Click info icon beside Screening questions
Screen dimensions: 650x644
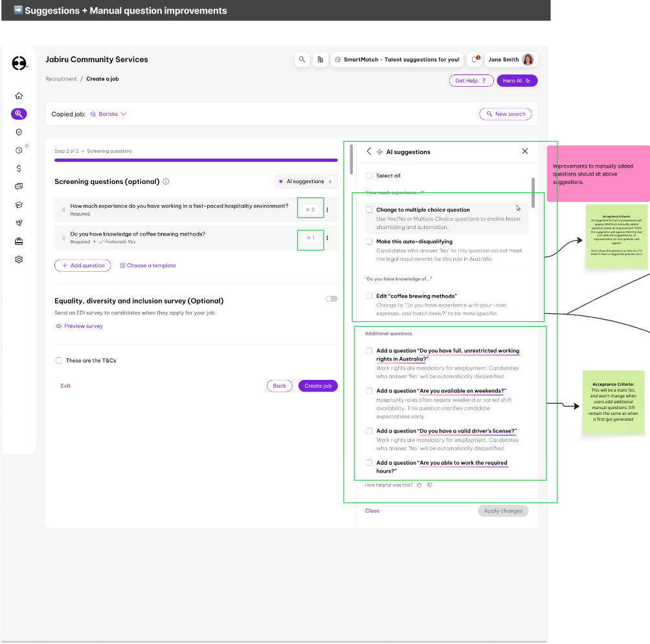point(166,182)
